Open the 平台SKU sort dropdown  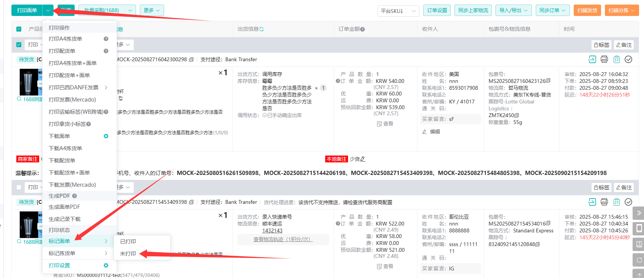click(398, 11)
